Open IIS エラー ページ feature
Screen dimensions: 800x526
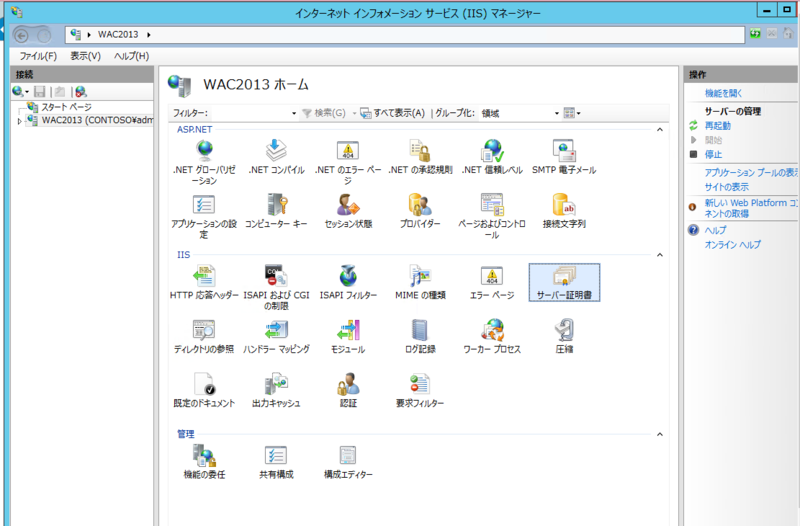492,282
